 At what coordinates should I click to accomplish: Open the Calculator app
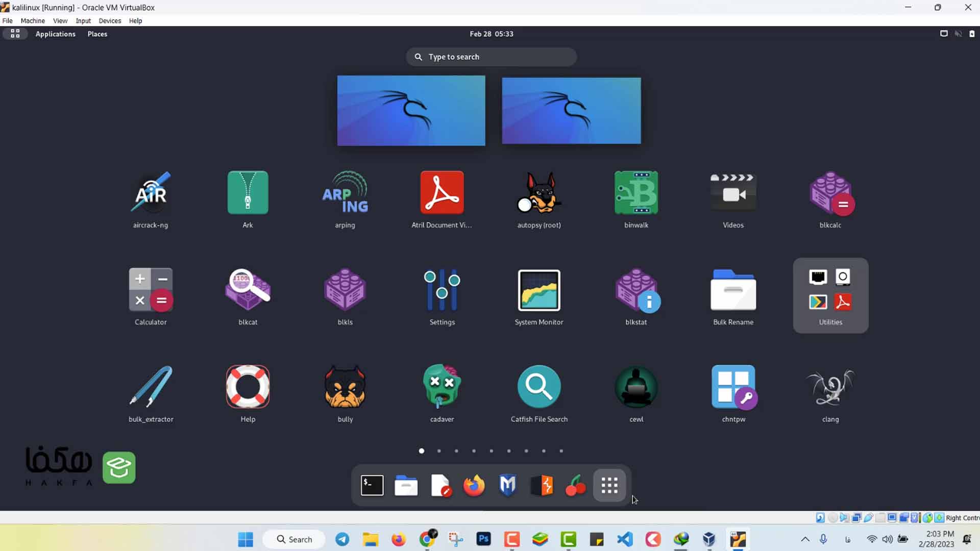tap(151, 297)
